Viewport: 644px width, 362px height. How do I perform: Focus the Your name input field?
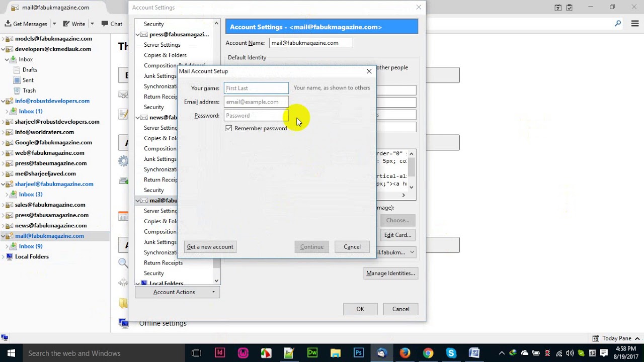point(256,88)
